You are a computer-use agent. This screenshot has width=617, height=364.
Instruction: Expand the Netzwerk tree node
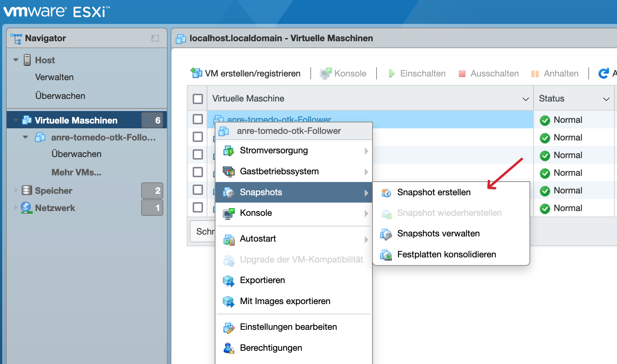[16, 208]
